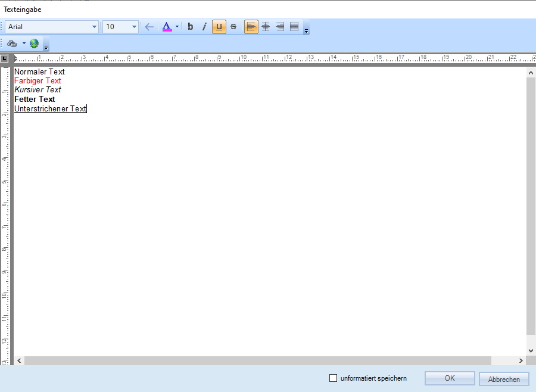Center align the text

[266, 27]
